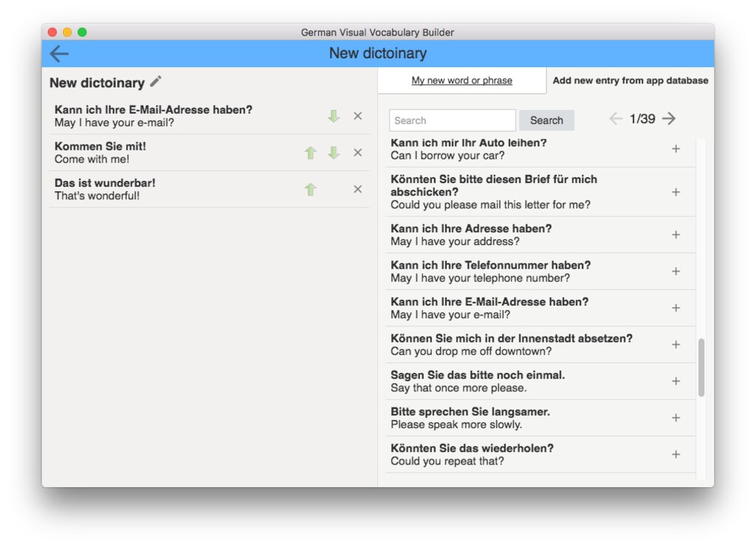Add 'Bitte sprechen Sie langsamer.' phrase

point(676,418)
